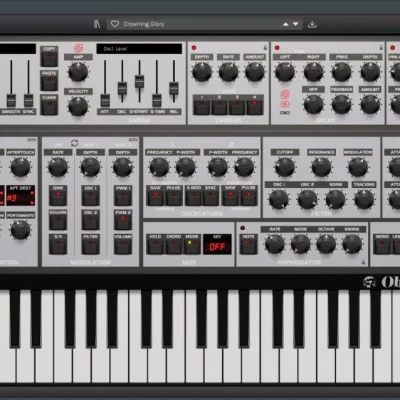Toggle the Arpeggiator NOTE button
The width and height of the screenshot is (400, 400).
point(249,244)
